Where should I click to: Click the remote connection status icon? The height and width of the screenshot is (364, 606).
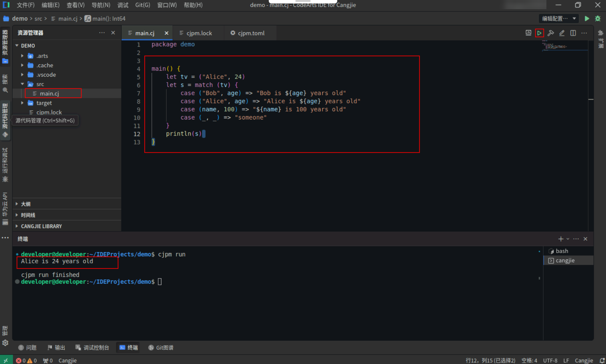[x=6, y=360]
